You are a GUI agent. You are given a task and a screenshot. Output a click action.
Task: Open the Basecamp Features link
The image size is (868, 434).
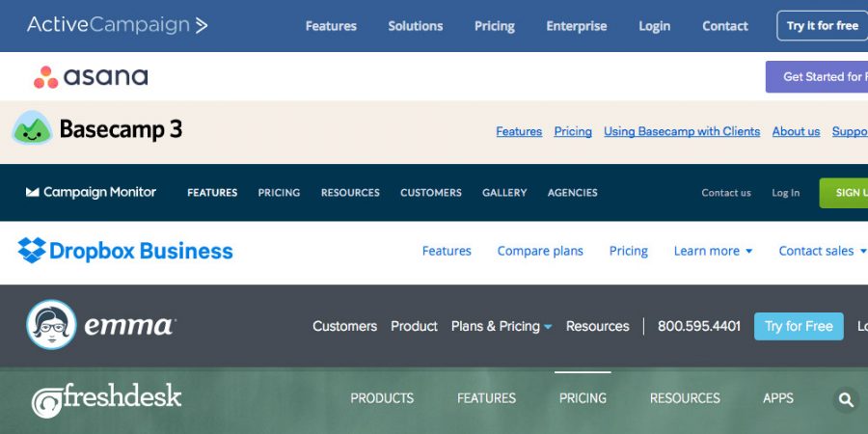[519, 132]
